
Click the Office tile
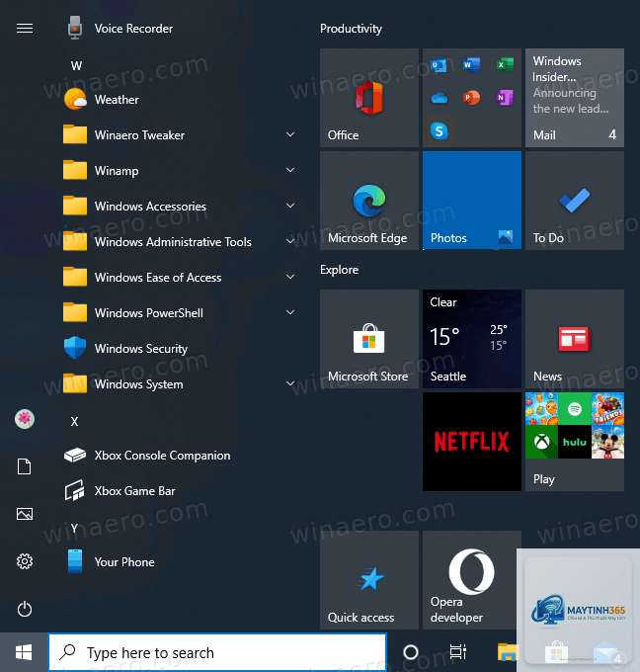[369, 98]
